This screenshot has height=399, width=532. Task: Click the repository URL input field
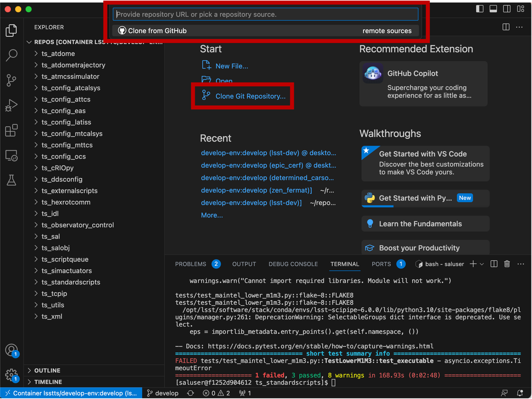[266, 14]
